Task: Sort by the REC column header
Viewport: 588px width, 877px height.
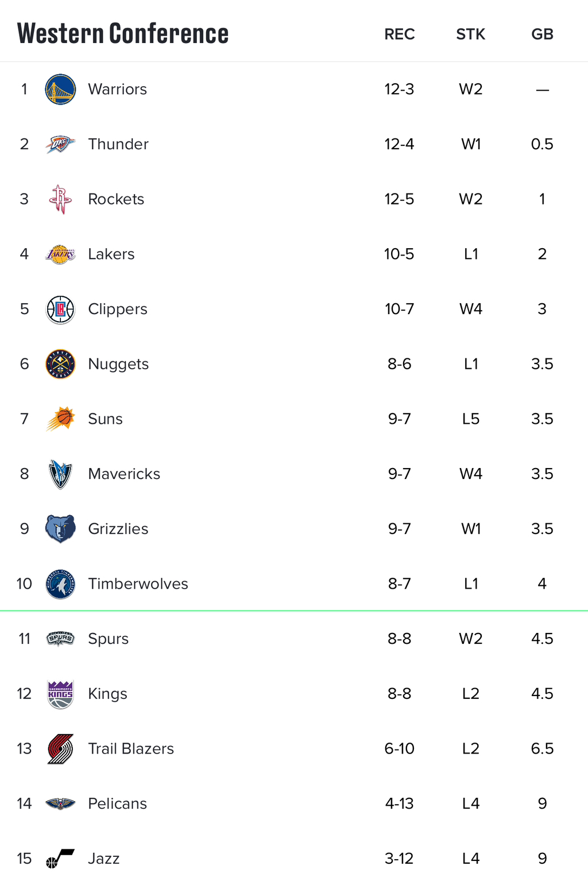Action: click(400, 34)
